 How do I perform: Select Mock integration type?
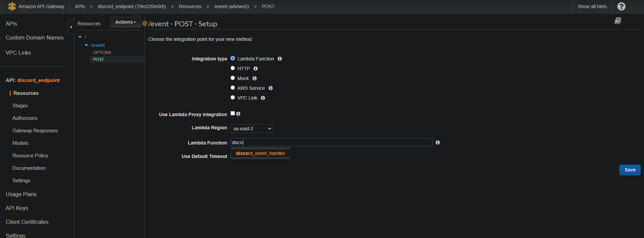(233, 78)
